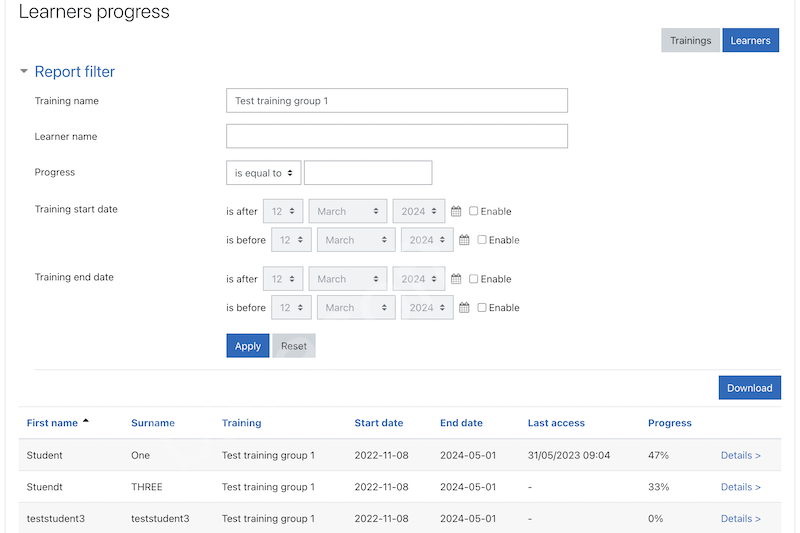
Task: Open year dropdown for end date is after
Action: [418, 279]
